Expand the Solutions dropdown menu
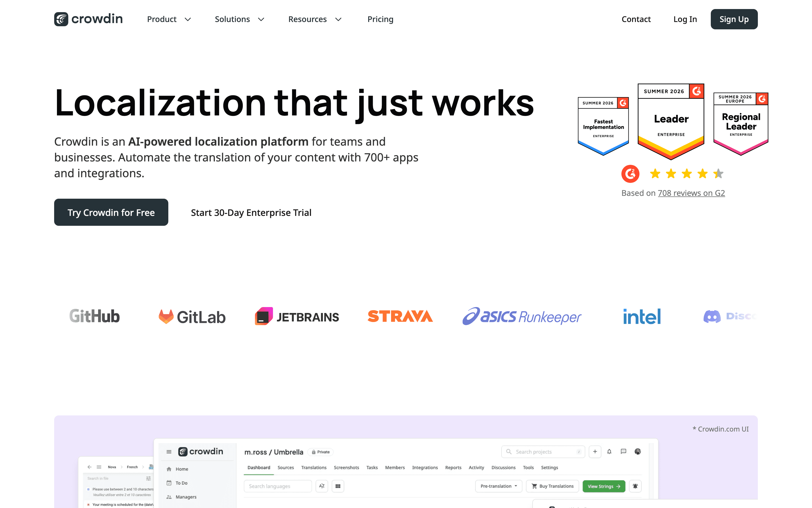Viewport: 812px width, 508px height. pos(240,19)
